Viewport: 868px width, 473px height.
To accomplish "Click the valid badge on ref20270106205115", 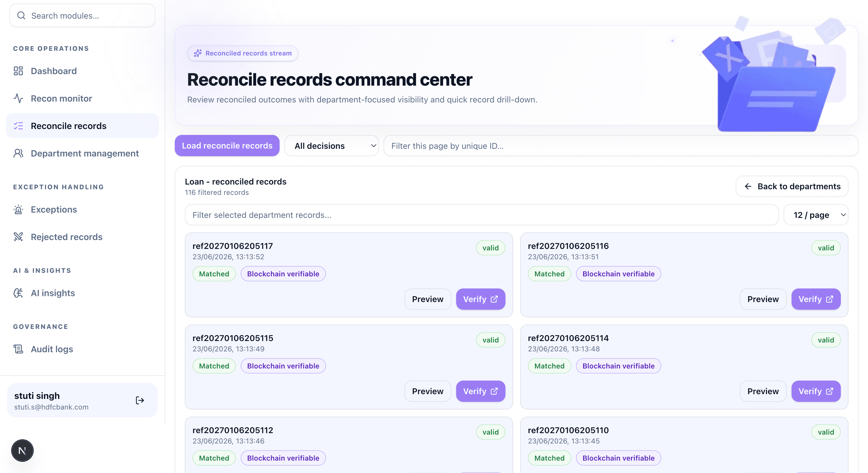I will 490,340.
